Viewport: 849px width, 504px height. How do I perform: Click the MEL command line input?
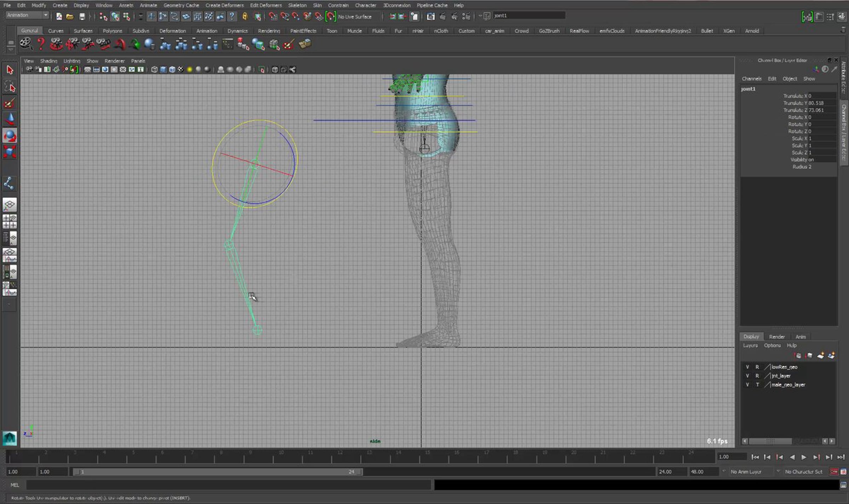coord(229,485)
